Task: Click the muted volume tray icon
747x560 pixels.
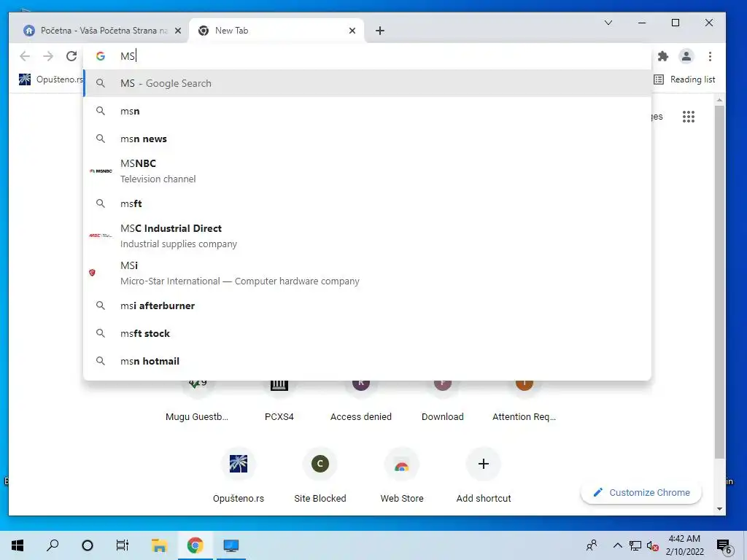Action: coord(653,545)
